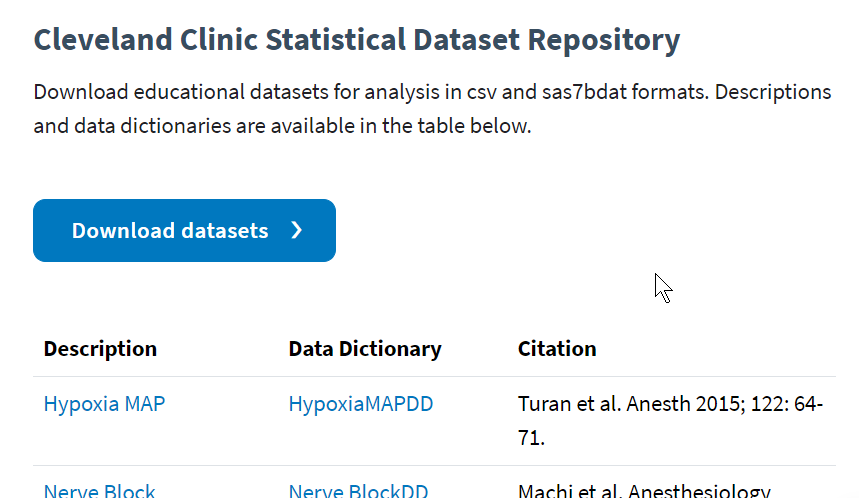Screen dimensions: 859x498
Task: Select the Data Dictionary column header
Action: coord(365,349)
